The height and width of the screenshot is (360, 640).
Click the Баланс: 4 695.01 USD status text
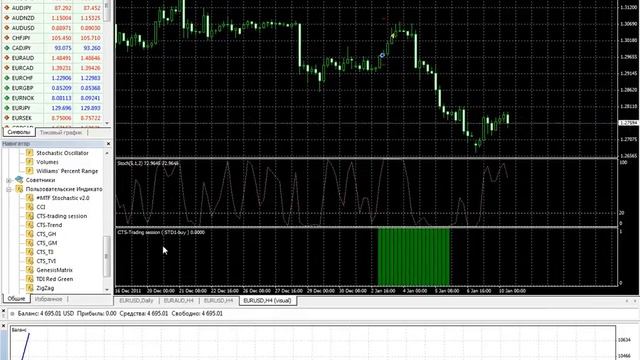[45, 313]
